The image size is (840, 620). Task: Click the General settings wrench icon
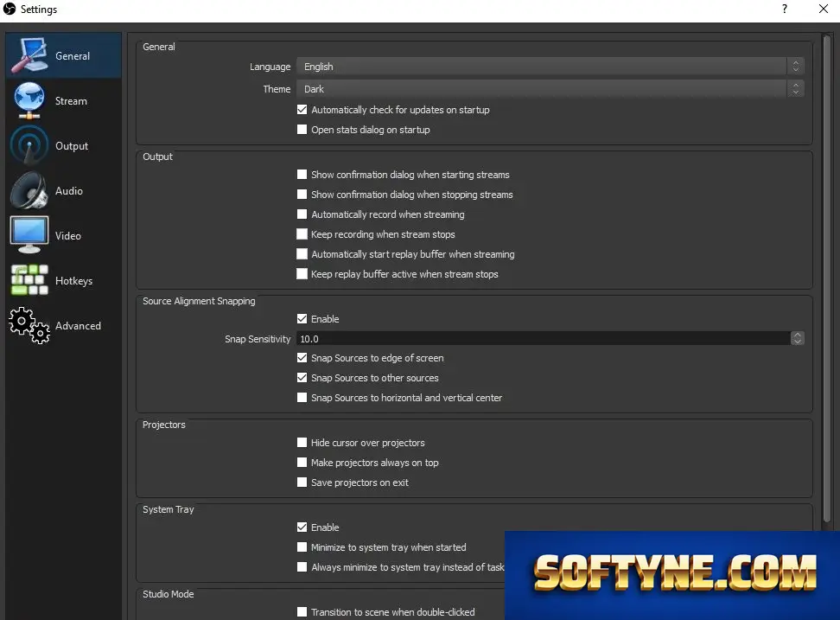click(29, 55)
